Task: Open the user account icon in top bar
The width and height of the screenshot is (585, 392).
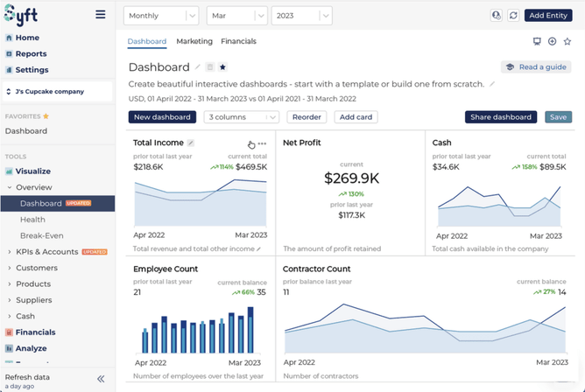Action: click(497, 16)
